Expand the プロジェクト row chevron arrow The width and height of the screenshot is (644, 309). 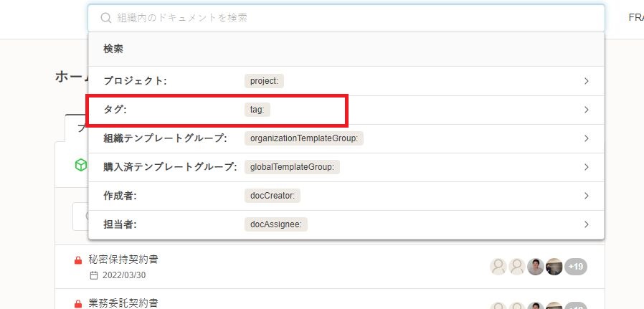tap(586, 81)
